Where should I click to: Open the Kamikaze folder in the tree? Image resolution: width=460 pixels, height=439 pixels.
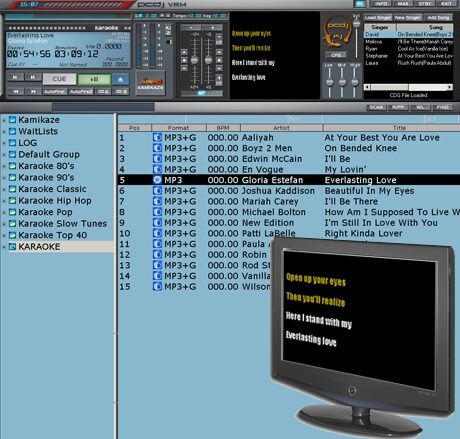tap(34, 120)
